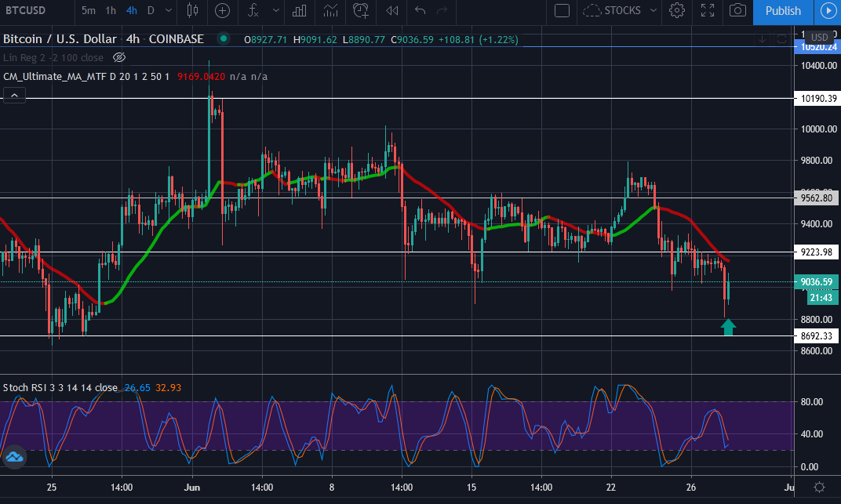This screenshot has width=841, height=504.
Task: Enter fullscreen mode
Action: coord(707,11)
